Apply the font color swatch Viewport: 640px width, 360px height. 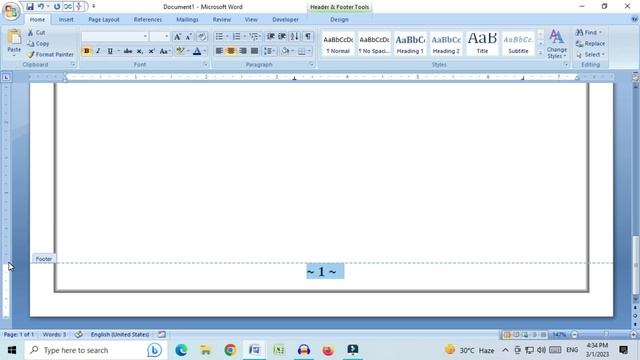coord(197,51)
